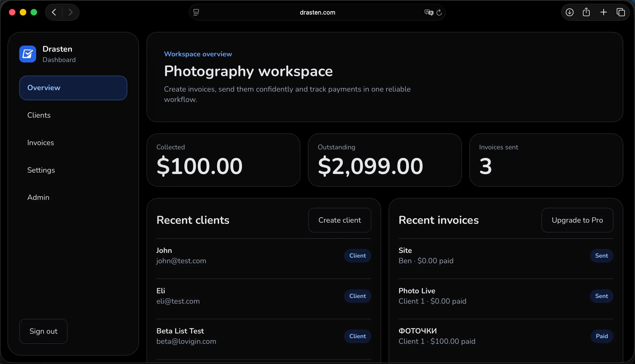Click the Client badge for John
Viewport: 635px width, 364px height.
click(357, 256)
